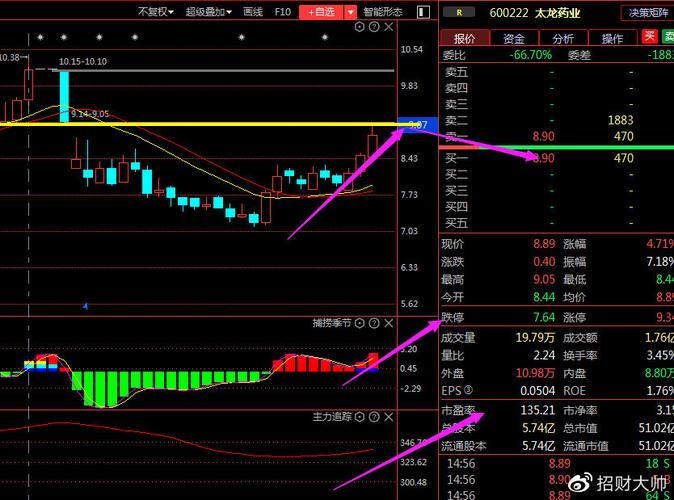Show help for 主力追踪 indicator
Image resolution: width=674 pixels, height=500 pixels.
point(374,417)
